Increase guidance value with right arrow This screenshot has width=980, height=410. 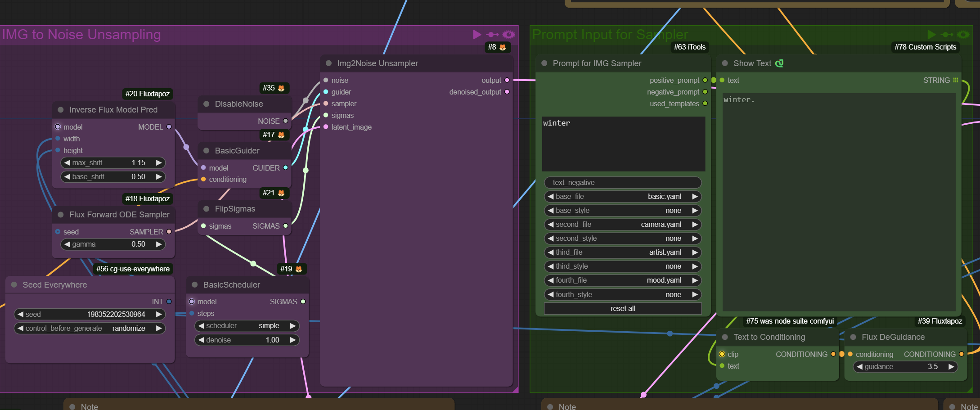tap(951, 367)
